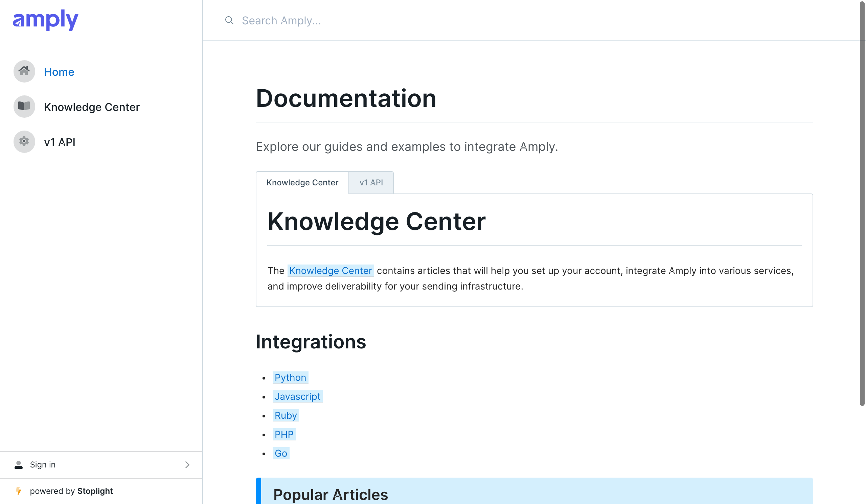Viewport: 866px width, 504px height.
Task: Click the Stoplight lightning bolt icon
Action: (x=19, y=491)
